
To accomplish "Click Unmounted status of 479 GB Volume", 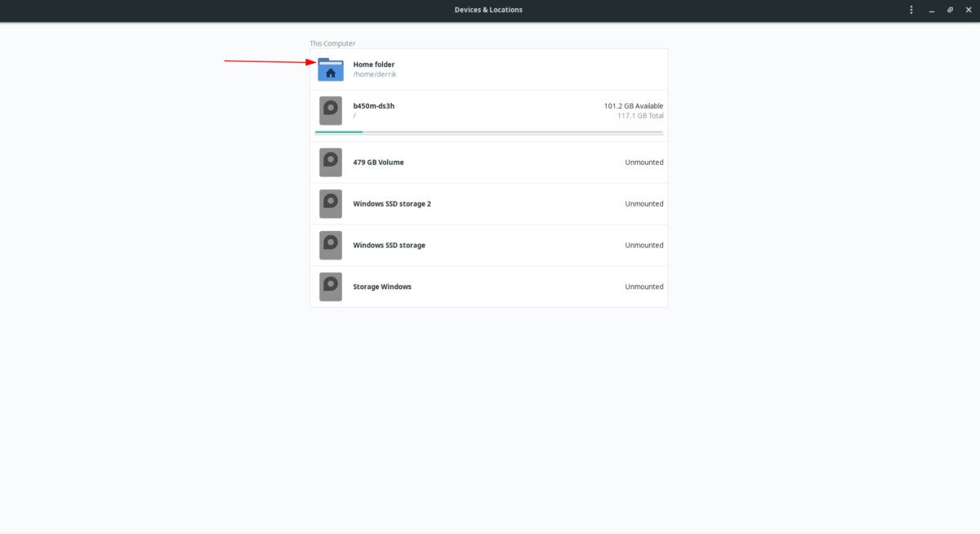I will [x=644, y=162].
